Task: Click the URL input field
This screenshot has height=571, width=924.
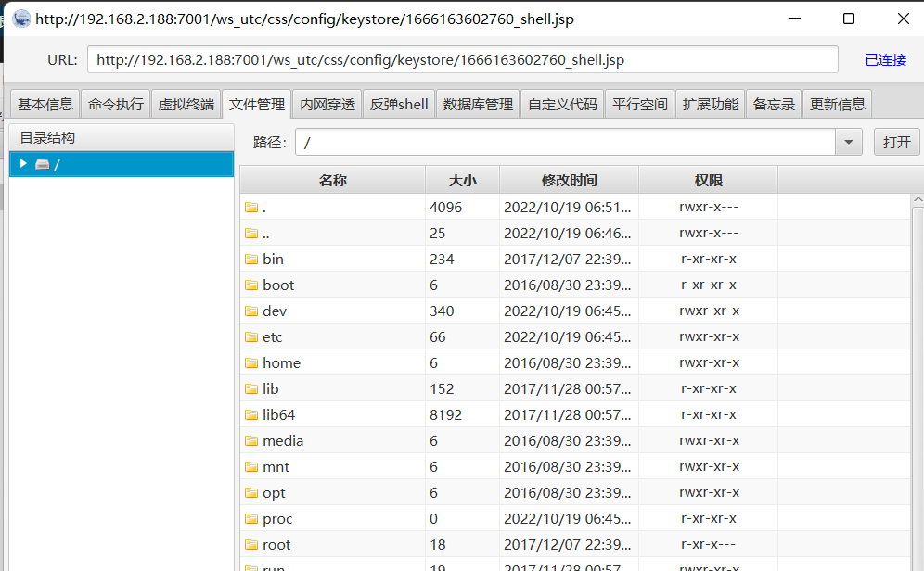Action: pos(463,59)
